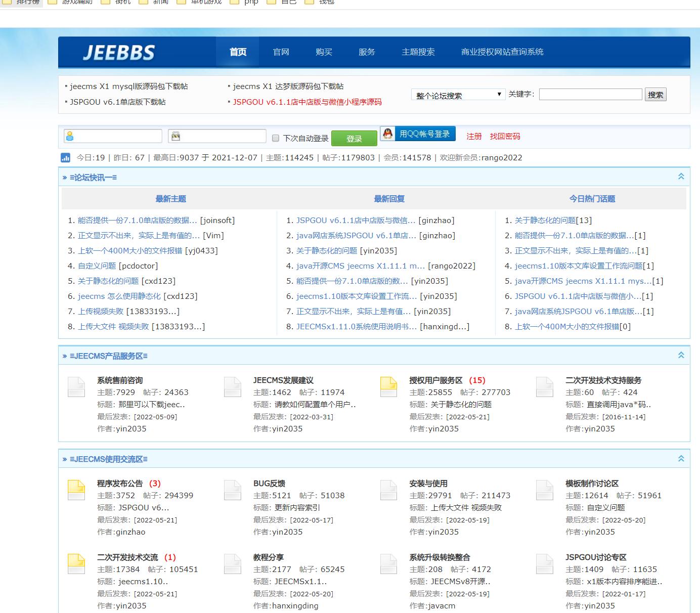Go to 首页 nav tab
Image resolution: width=700 pixels, height=613 pixels.
pos(238,52)
